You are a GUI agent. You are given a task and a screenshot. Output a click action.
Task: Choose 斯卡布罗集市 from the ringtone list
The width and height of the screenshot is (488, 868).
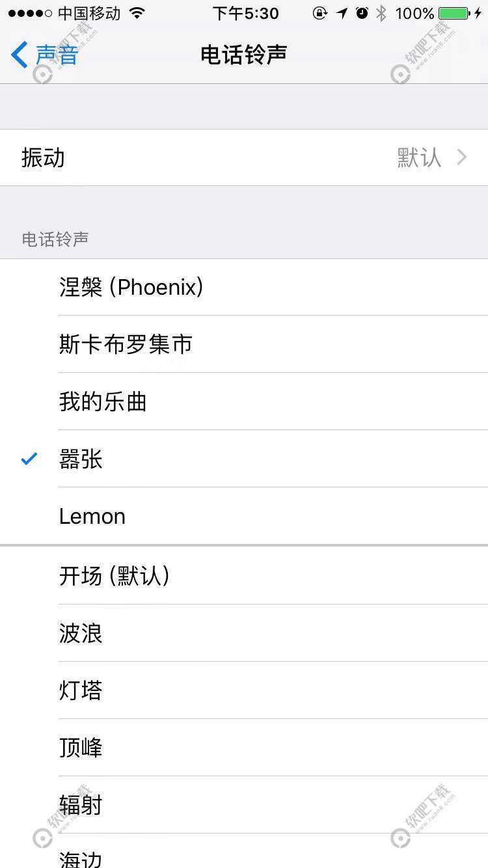pyautogui.click(x=125, y=344)
